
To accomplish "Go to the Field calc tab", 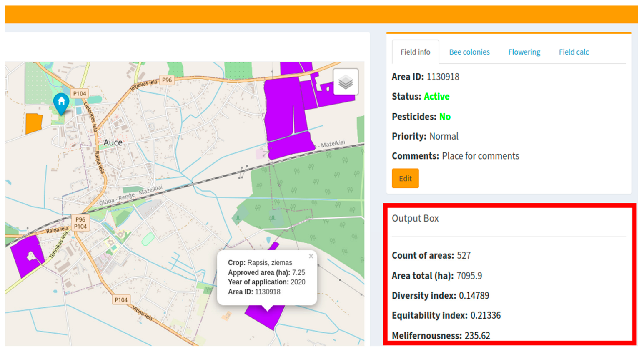I will tap(574, 52).
